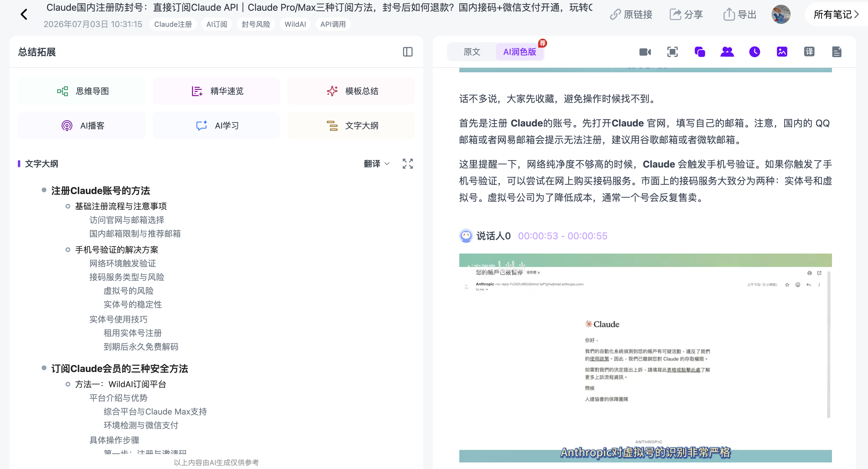The image size is (868, 469).
Task: Expand the 翻译 translate dropdown
Action: (377, 164)
